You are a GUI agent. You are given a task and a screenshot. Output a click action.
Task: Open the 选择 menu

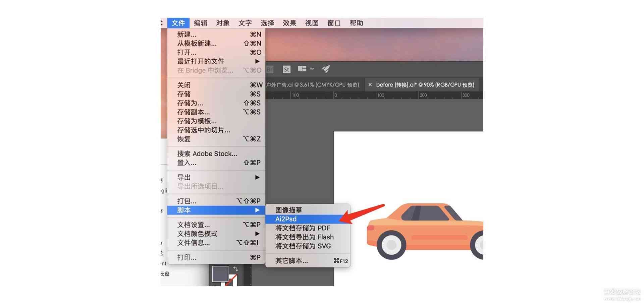(x=267, y=23)
